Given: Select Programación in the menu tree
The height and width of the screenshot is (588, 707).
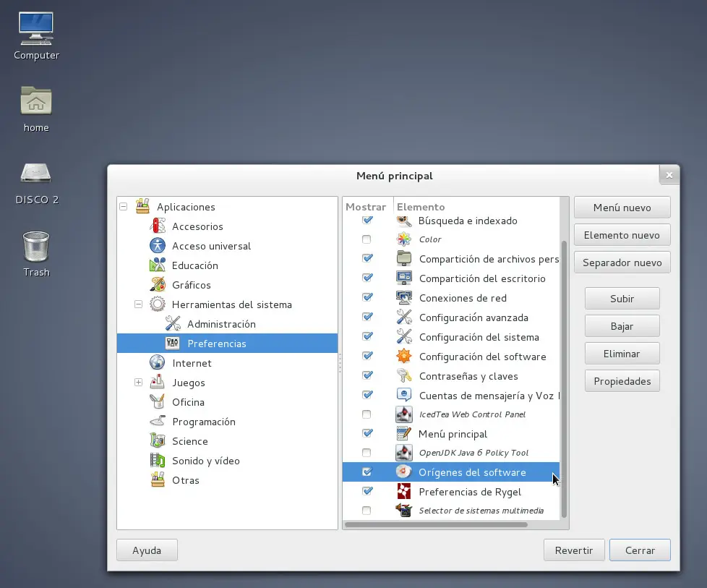Looking at the screenshot, I should (x=204, y=422).
